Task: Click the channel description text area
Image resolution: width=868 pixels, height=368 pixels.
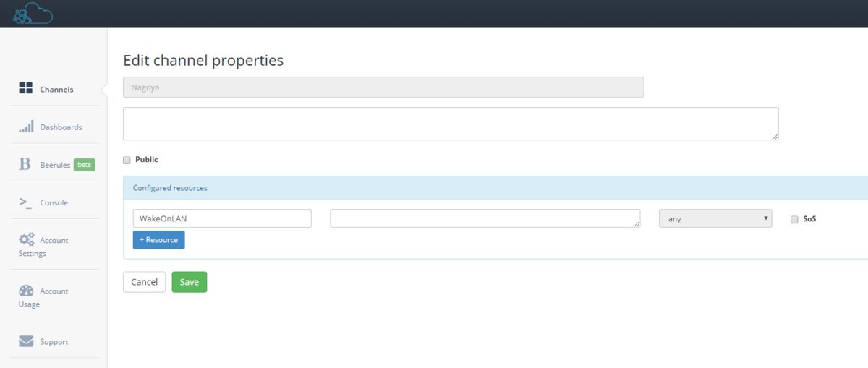Action: point(451,124)
